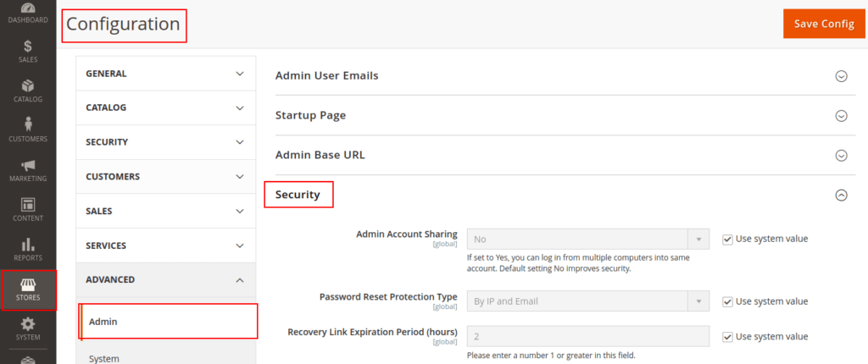The image size is (868, 364).
Task: Open the System gear icon
Action: [x=28, y=325]
